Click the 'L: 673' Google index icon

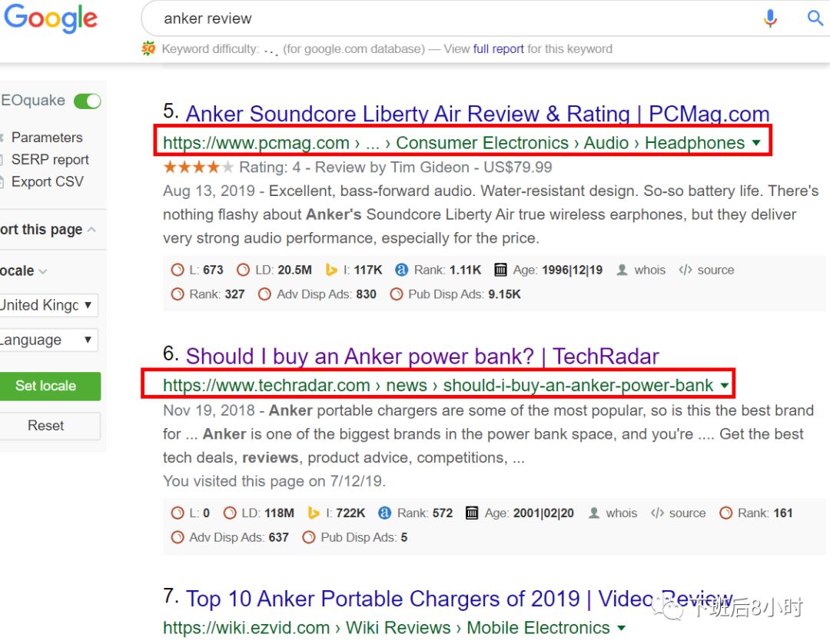click(x=178, y=270)
